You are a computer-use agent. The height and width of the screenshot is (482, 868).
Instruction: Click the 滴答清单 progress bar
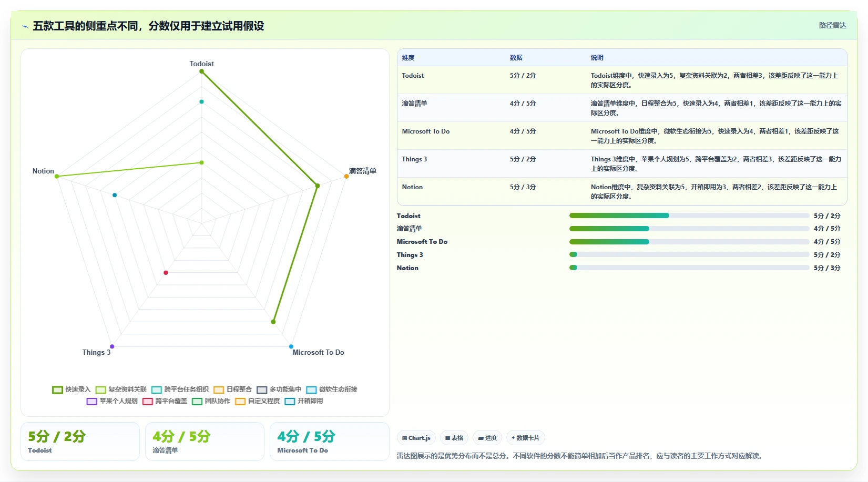pyautogui.click(x=689, y=229)
